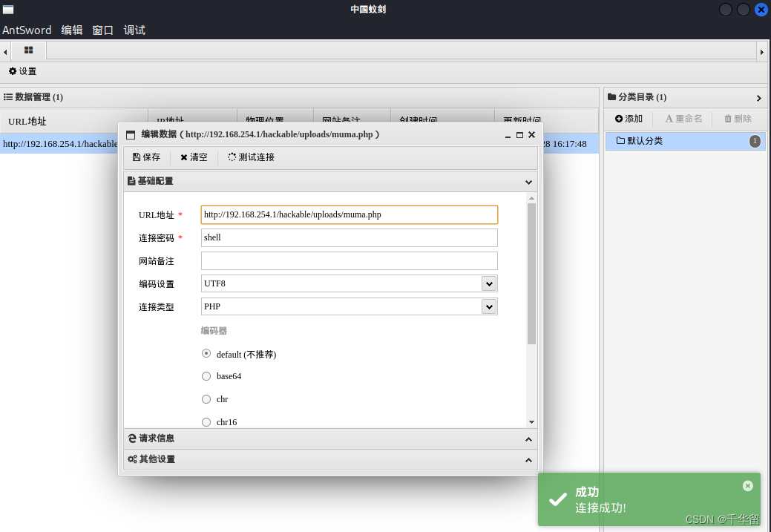The image size is (771, 532).
Task: Open the 窗口 menu
Action: 102,30
